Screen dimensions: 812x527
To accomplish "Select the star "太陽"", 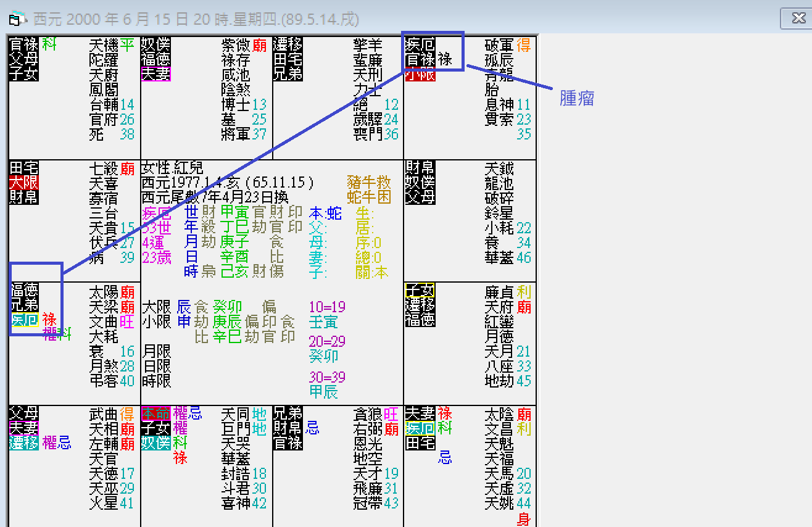I will point(104,292).
